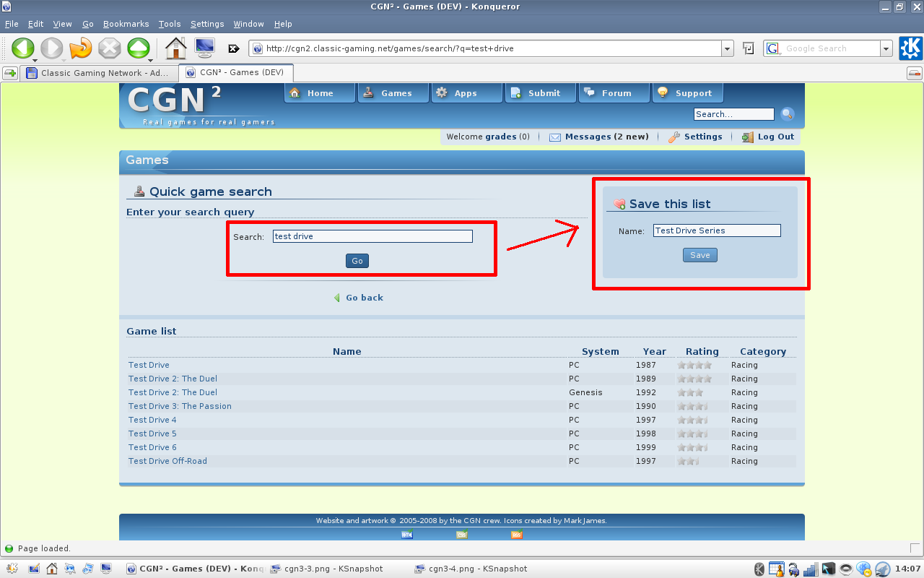Open the calendar organizer tray icon
Screen dimensions: 924x578
(776, 569)
